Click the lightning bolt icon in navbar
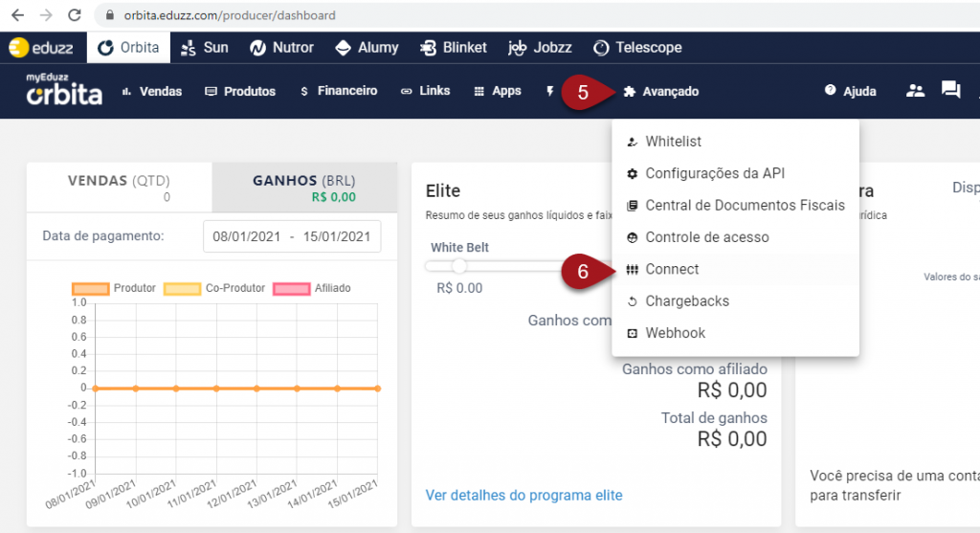 click(x=550, y=91)
